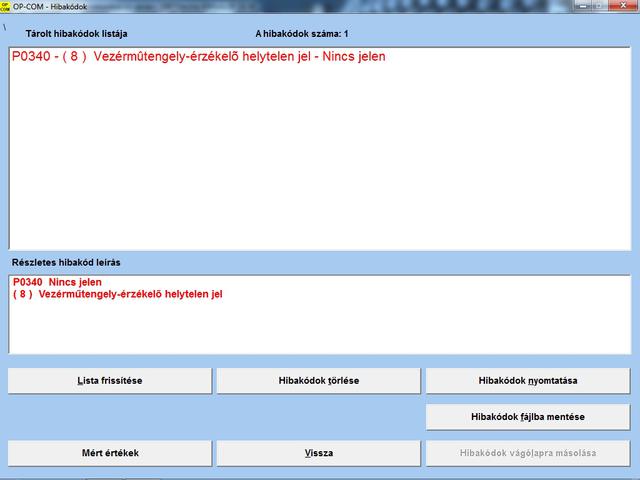Click the 'Részletes hibakód leírás' label
Screen dimensions: 640x480
[66, 262]
